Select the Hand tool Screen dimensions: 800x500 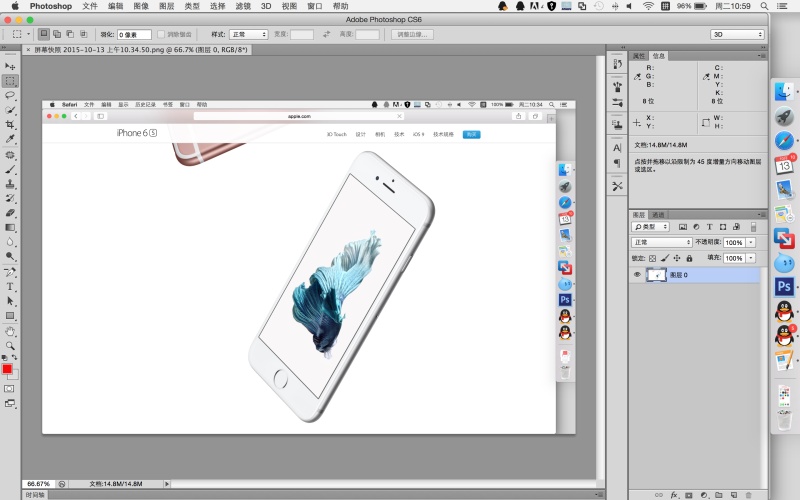(x=10, y=332)
